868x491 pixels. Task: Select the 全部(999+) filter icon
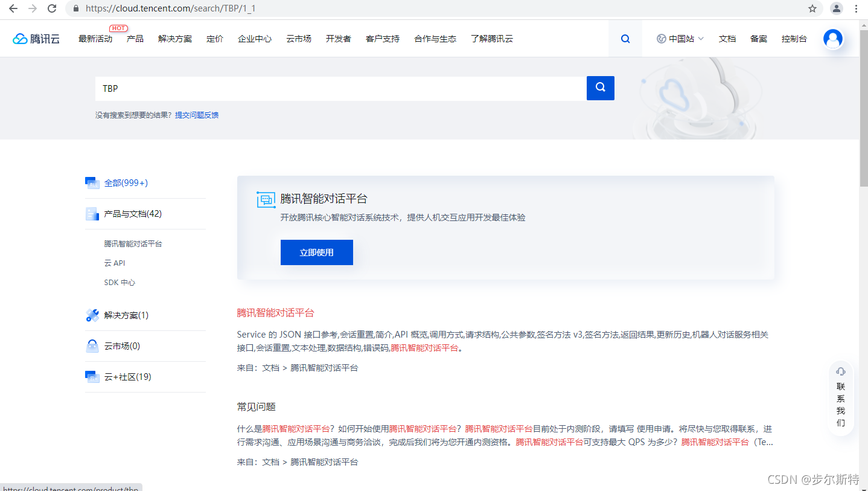click(x=92, y=183)
